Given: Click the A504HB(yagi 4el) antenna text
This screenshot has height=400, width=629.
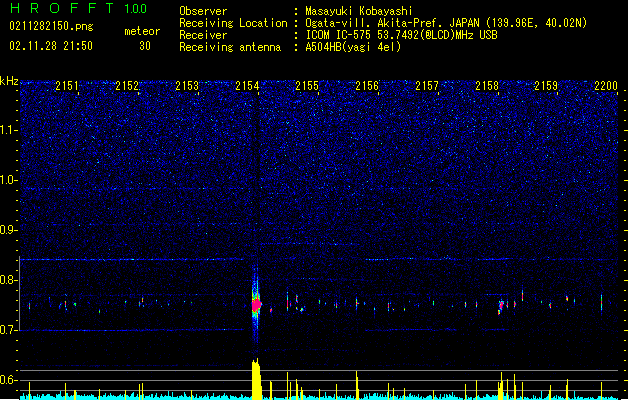Looking at the screenshot, I should pos(353,47).
